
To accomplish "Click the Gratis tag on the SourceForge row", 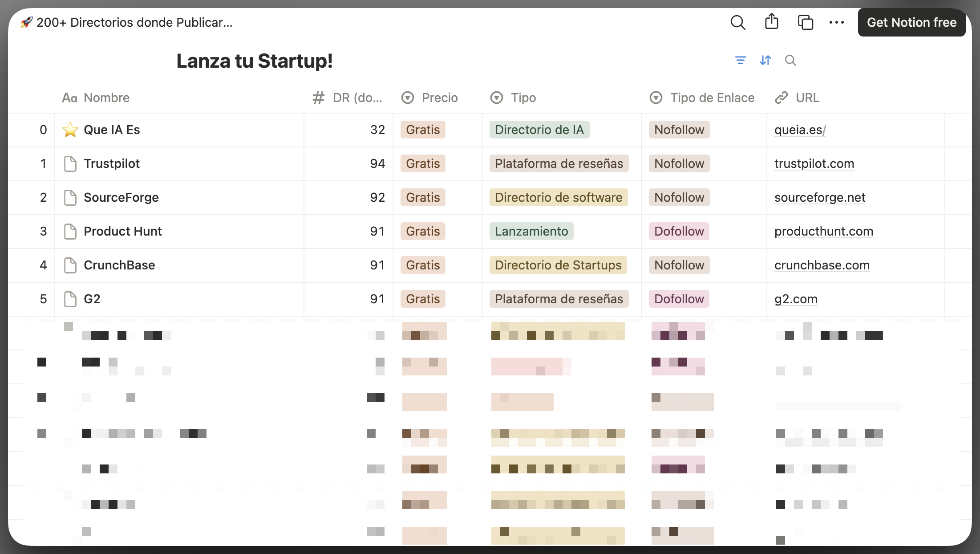I will coord(422,197).
